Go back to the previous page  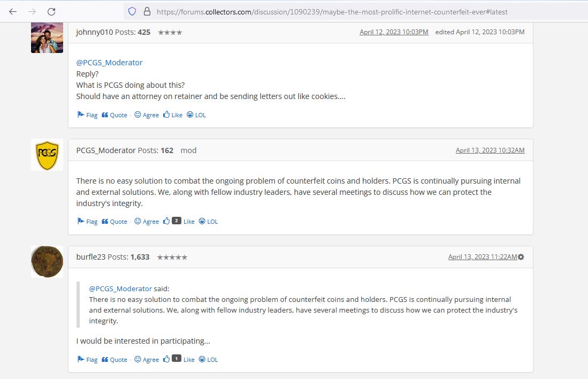13,12
